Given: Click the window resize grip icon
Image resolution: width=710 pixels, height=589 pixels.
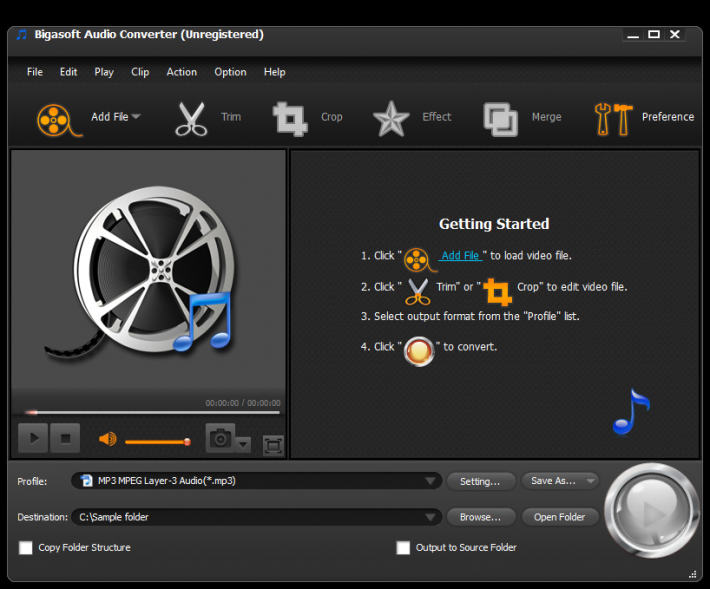Looking at the screenshot, I should [x=693, y=575].
